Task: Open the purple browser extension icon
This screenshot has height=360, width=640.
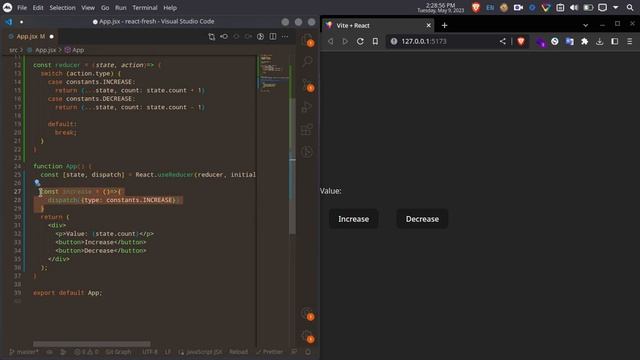Action: point(540,42)
